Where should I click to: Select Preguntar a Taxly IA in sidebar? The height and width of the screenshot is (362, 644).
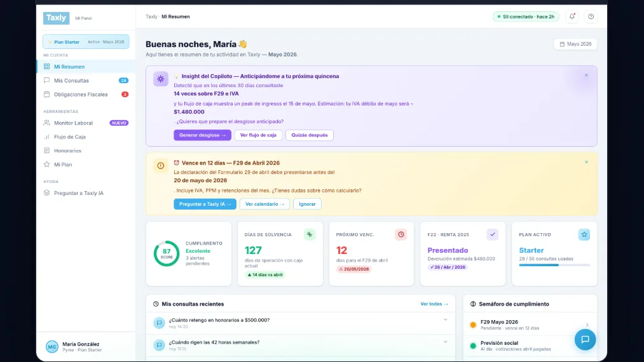point(86,193)
